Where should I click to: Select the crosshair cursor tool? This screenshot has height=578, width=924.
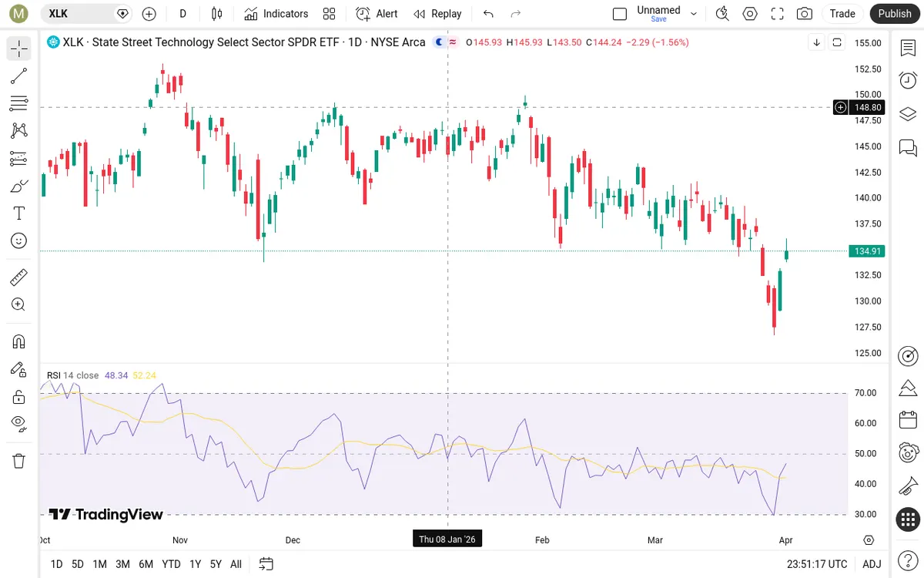coord(19,49)
